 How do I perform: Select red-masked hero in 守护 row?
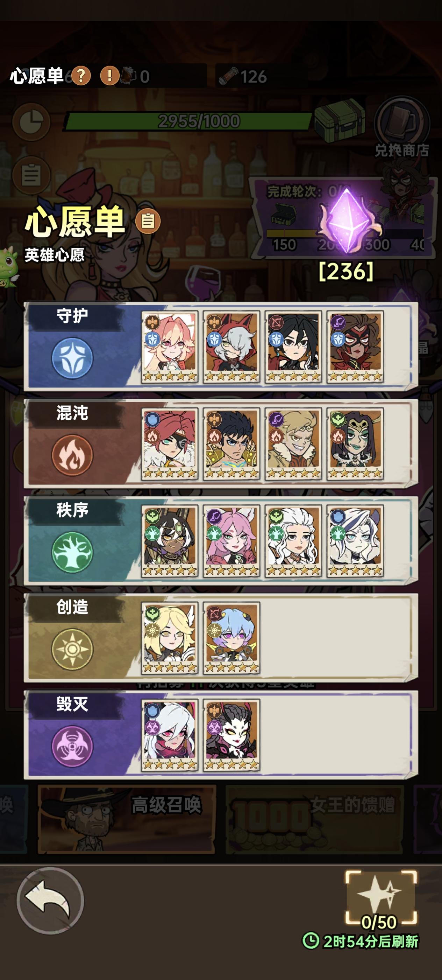coord(355,346)
